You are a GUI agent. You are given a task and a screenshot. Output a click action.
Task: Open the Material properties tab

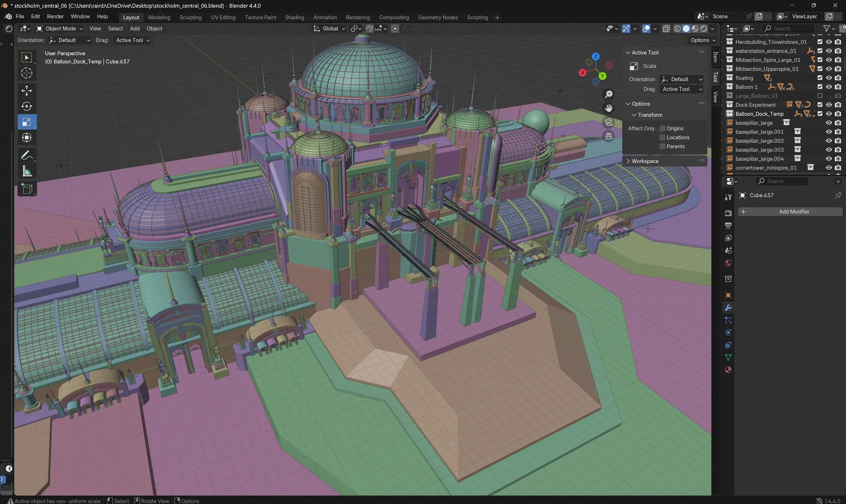point(728,370)
